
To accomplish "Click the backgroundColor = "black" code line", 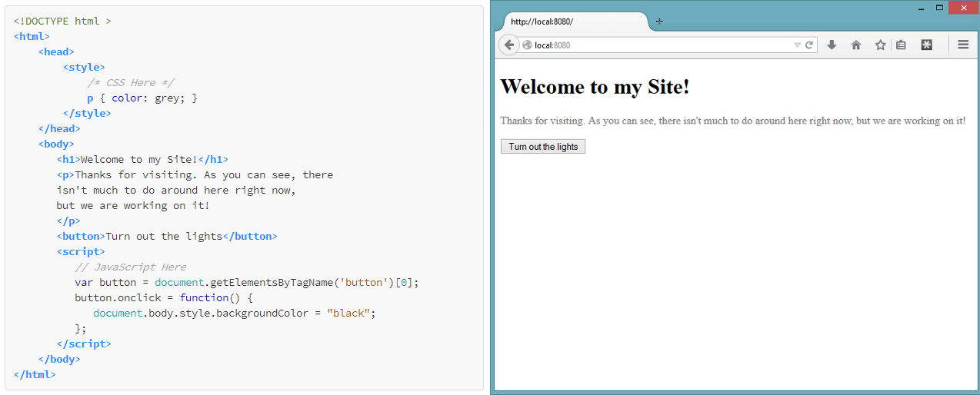I will tap(235, 314).
